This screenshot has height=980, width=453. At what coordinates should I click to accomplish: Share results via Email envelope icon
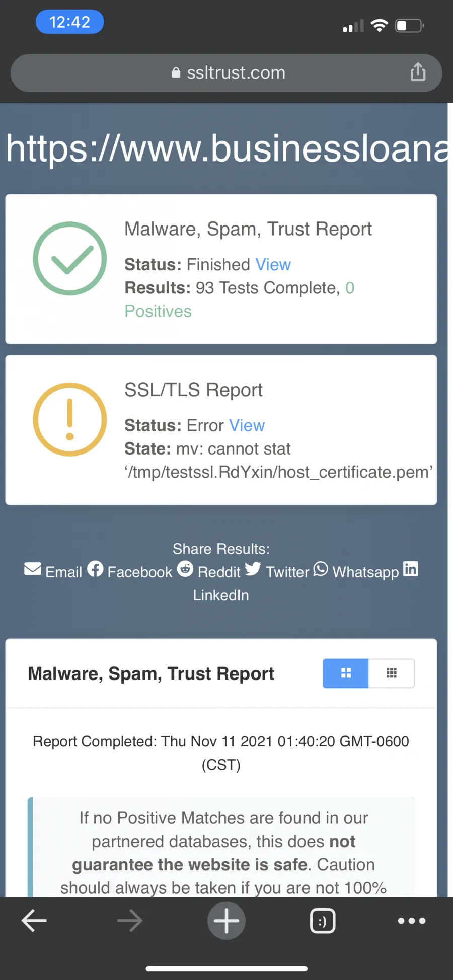coord(33,569)
